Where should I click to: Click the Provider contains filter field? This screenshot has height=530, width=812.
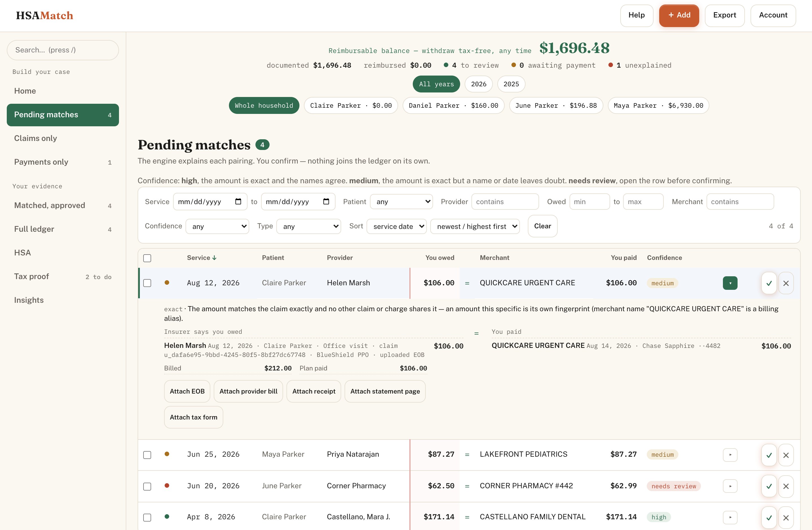click(505, 202)
